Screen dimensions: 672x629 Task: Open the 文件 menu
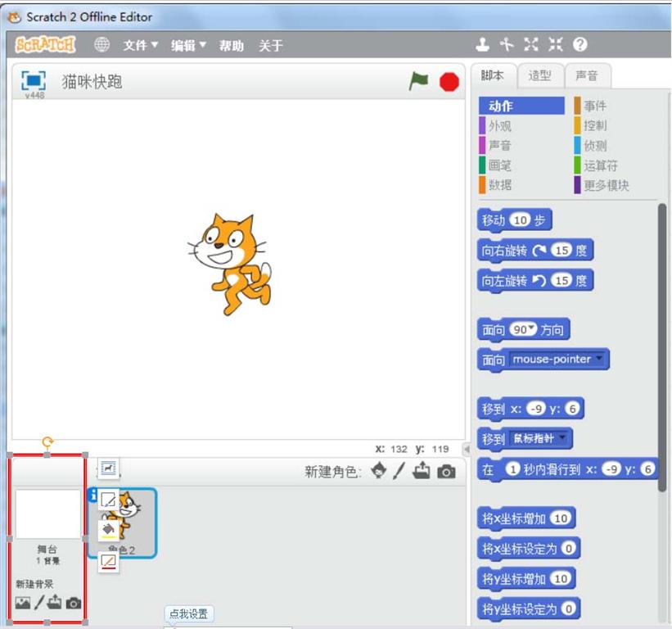(141, 46)
